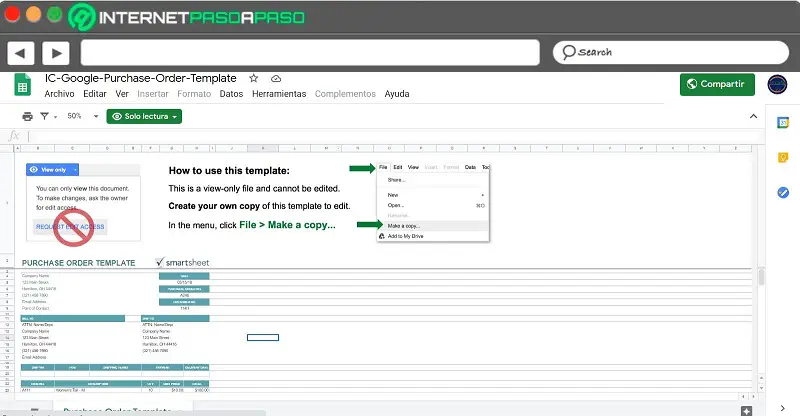Open the Ver menu

point(122,94)
